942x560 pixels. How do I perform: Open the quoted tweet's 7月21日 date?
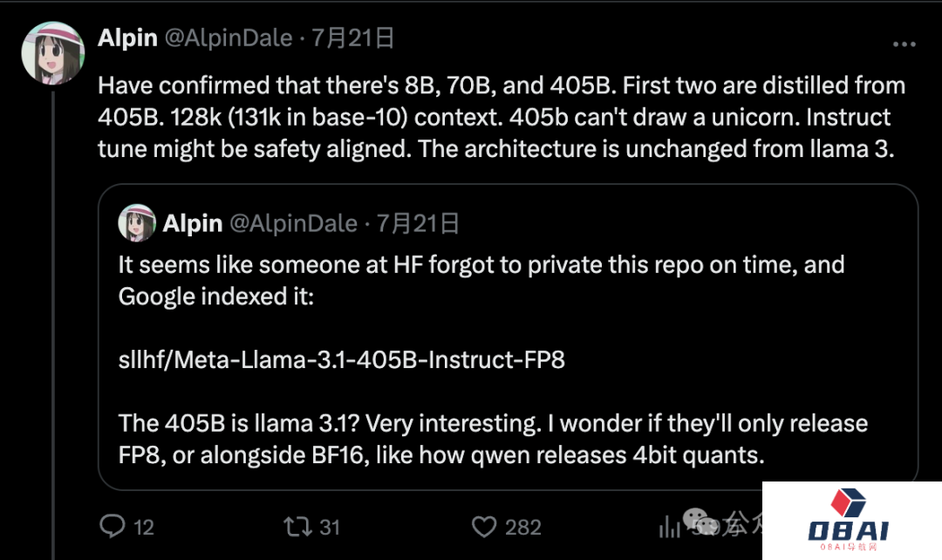[x=418, y=223]
